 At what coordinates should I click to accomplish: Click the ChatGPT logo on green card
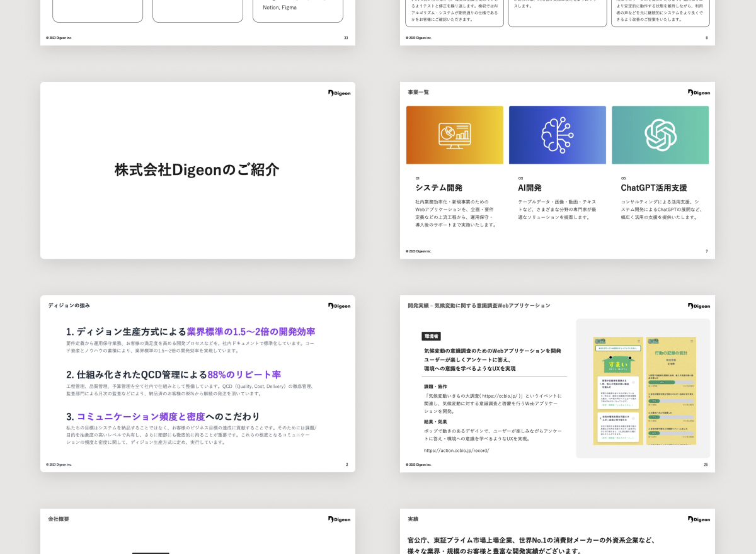(x=660, y=135)
